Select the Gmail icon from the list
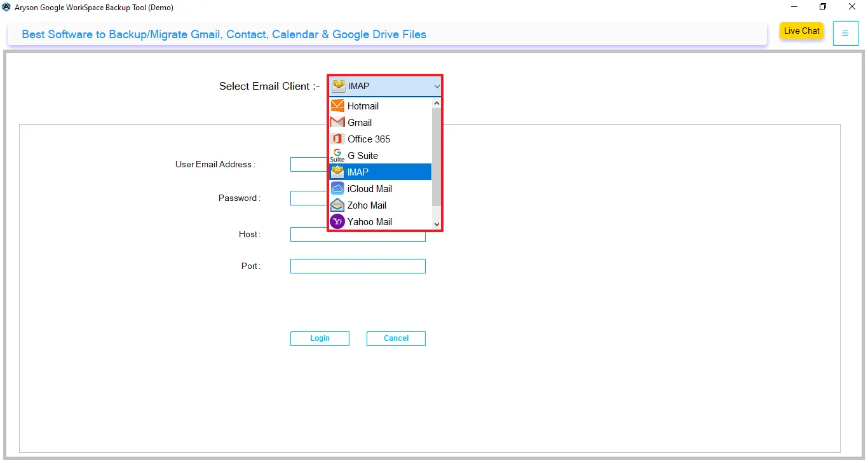Image resolution: width=868 pixels, height=463 pixels. [337, 122]
